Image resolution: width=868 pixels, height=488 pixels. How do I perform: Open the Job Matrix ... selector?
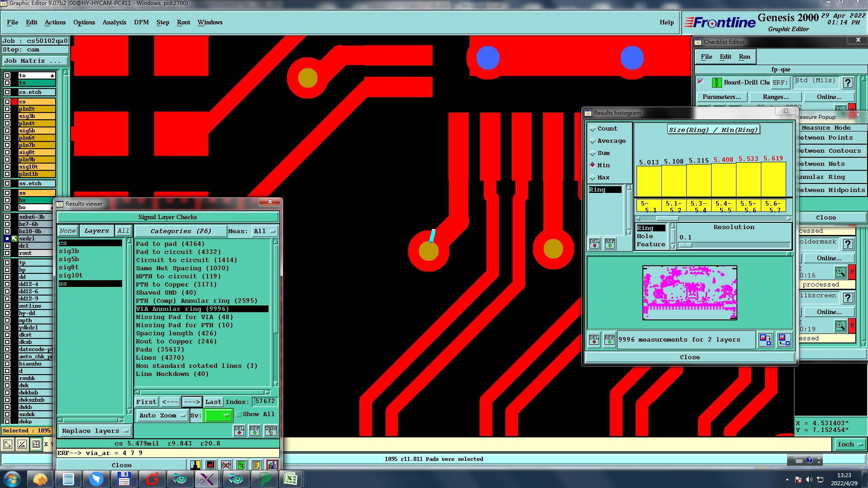point(35,61)
